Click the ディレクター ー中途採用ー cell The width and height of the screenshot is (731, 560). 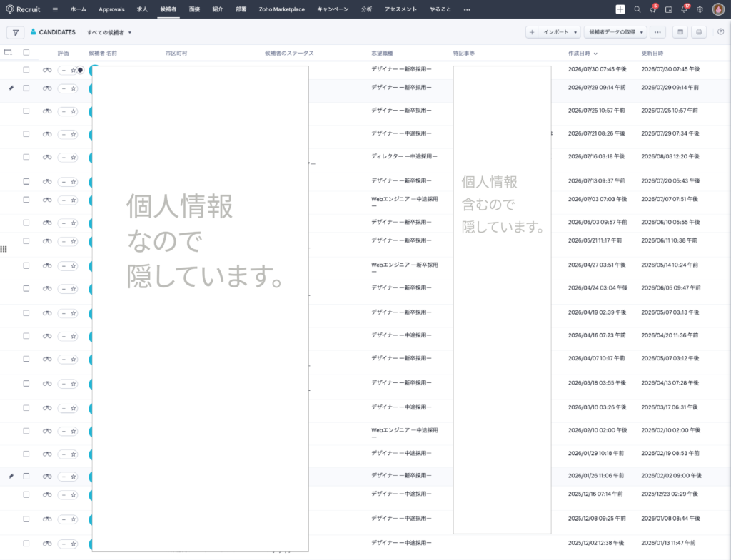tap(404, 156)
